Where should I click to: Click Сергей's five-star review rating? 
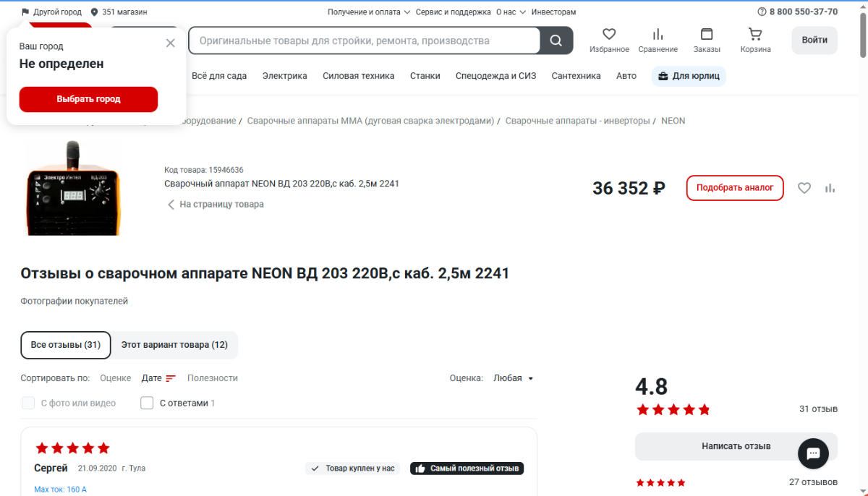[x=72, y=448]
